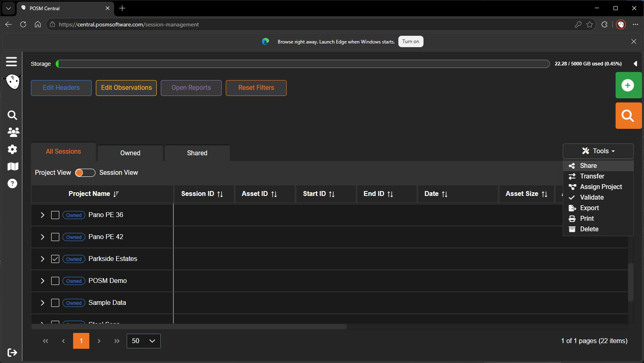Sort the Start ID column
644x363 pixels.
click(x=332, y=194)
